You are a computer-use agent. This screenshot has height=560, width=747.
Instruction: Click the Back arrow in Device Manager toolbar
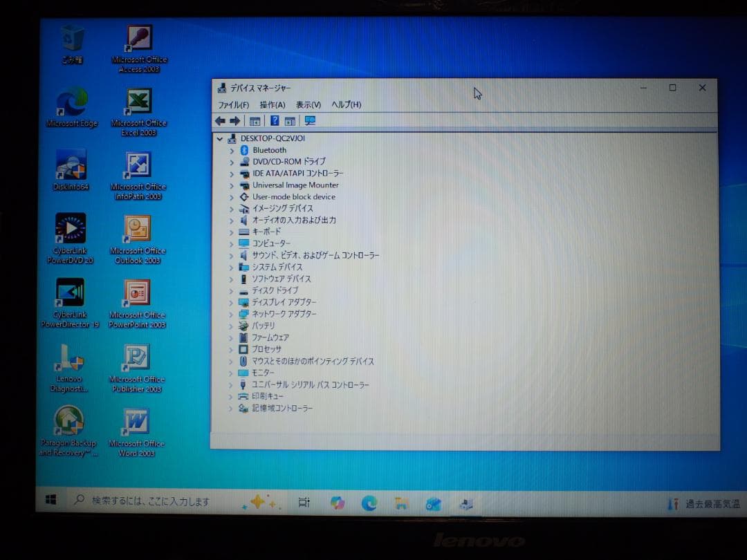220,121
